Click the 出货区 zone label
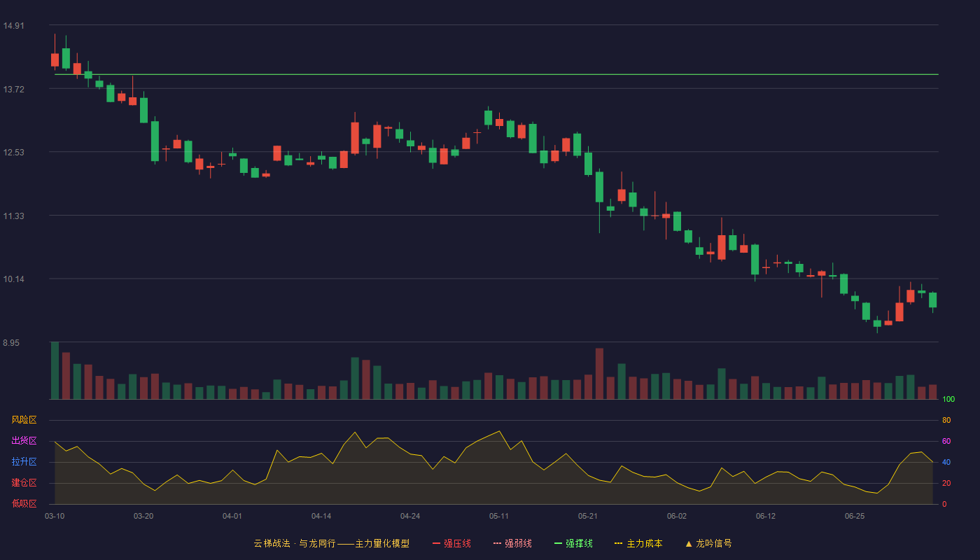This screenshot has width=980, height=560. 24,441
